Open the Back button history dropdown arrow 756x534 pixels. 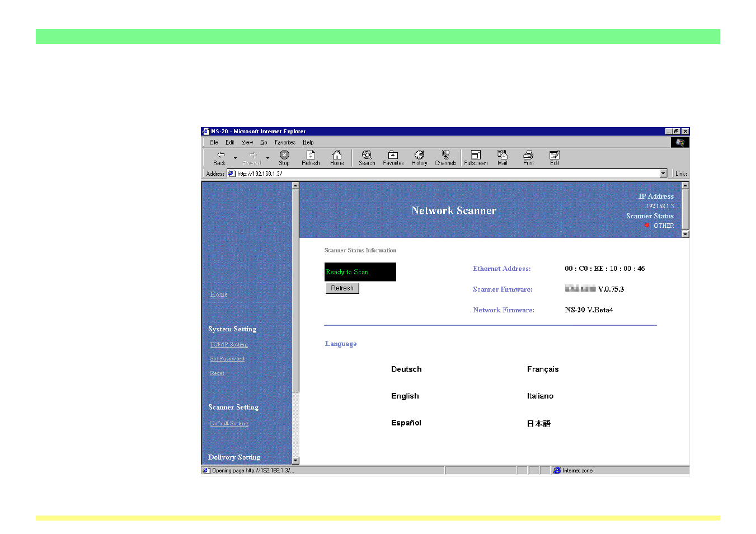(x=235, y=158)
